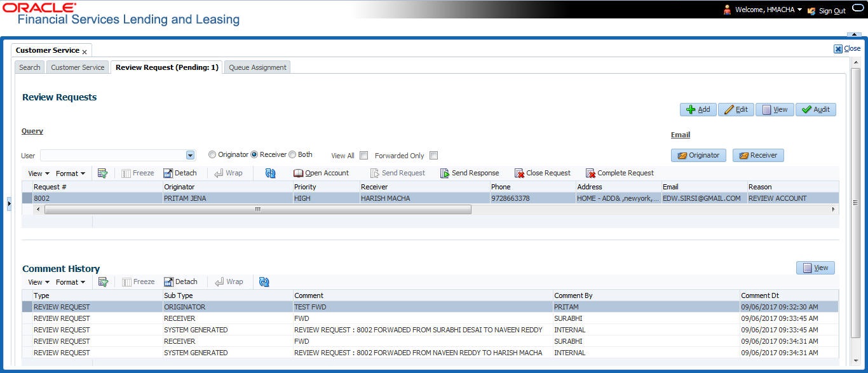
Task: Open Format menu in Comment History toolbar
Action: pos(70,281)
